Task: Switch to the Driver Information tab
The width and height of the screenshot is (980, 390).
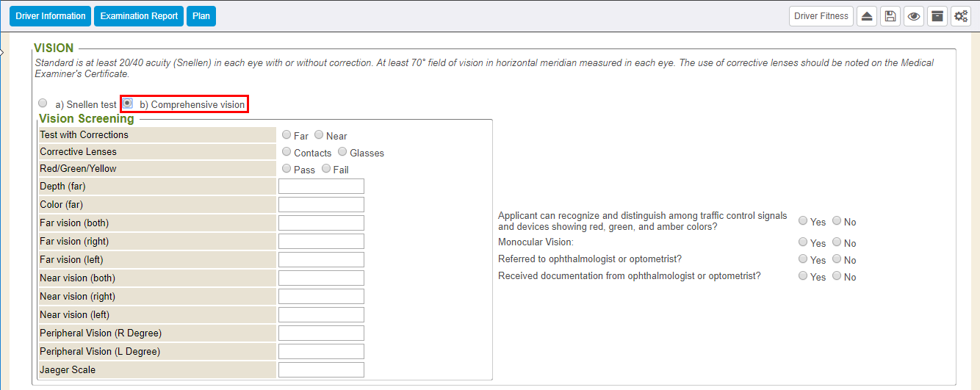Action: pos(50,16)
